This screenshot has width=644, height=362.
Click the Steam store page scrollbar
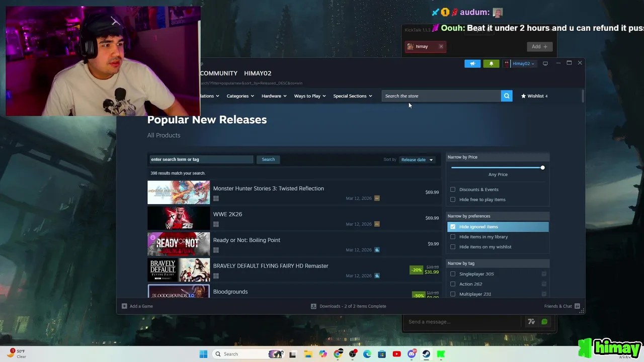pos(583,97)
